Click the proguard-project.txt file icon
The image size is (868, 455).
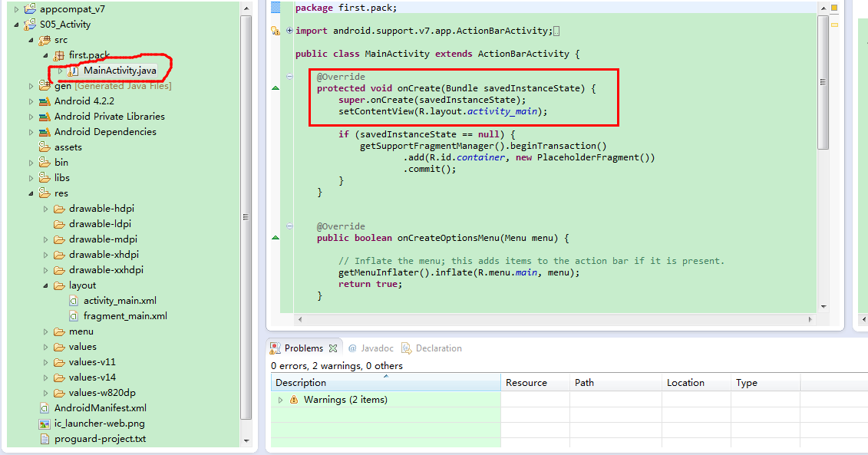click(x=45, y=439)
